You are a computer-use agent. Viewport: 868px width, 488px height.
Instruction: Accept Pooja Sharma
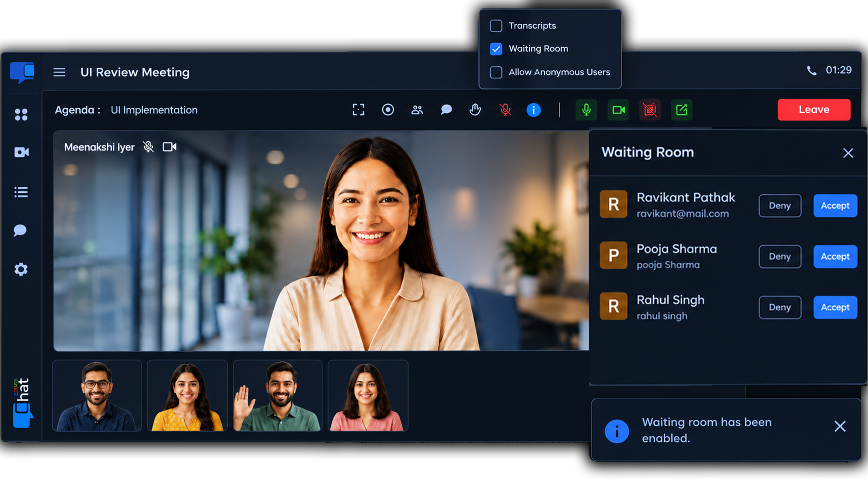835,257
